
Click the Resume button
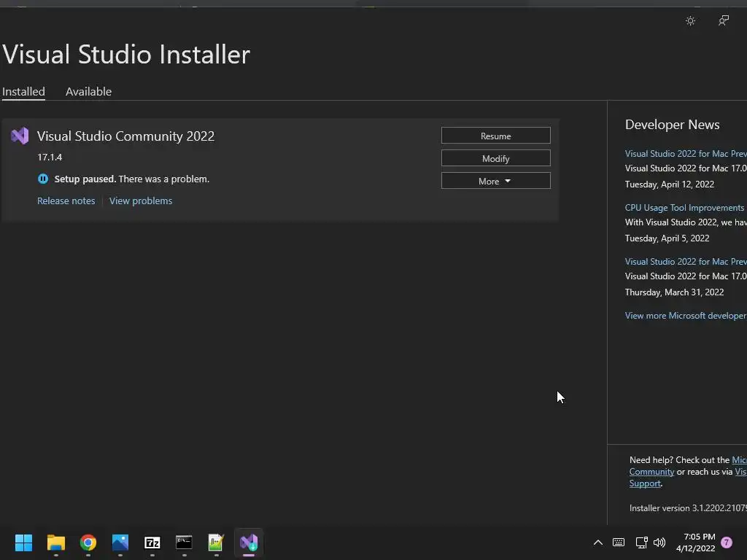point(495,136)
